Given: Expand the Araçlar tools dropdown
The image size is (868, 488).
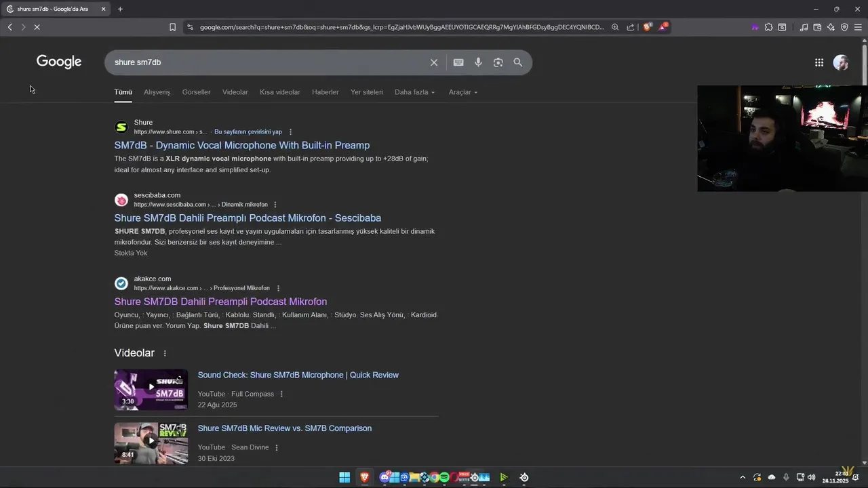Looking at the screenshot, I should (463, 92).
